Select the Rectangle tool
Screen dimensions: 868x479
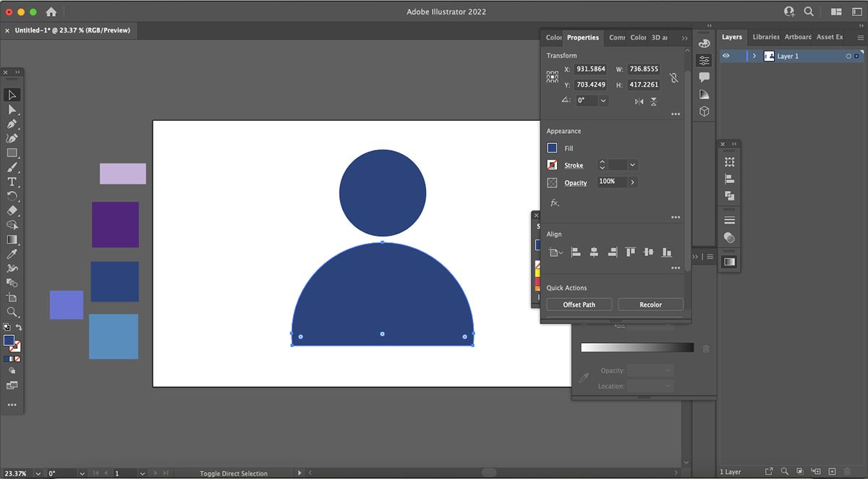(x=12, y=153)
